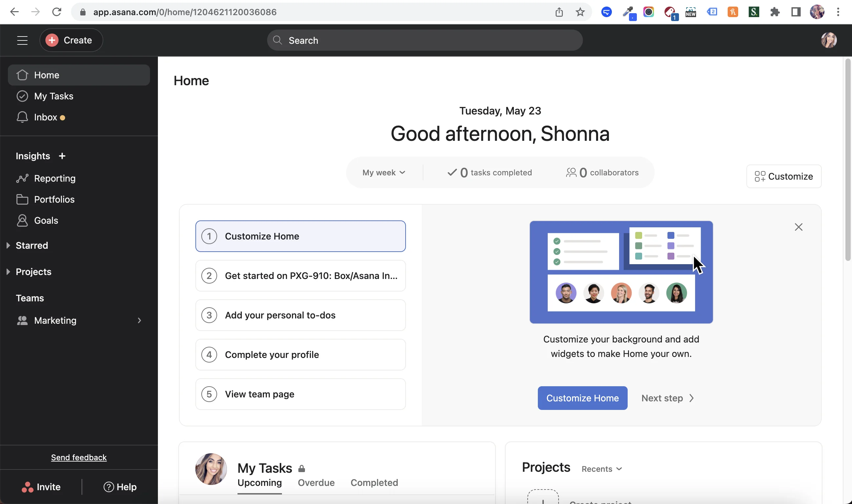
Task: Click the page vertical scrollbar
Action: (848, 160)
